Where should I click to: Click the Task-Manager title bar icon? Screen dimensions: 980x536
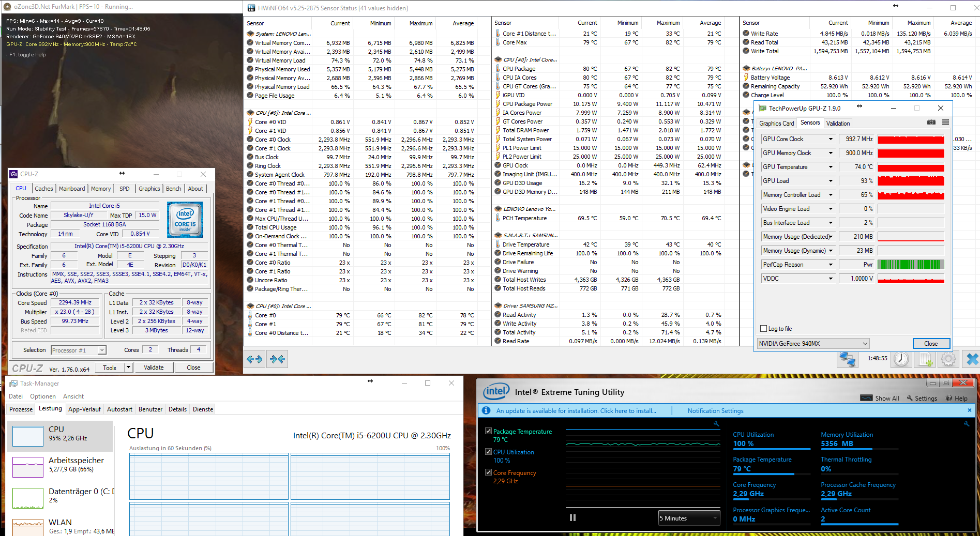13,384
